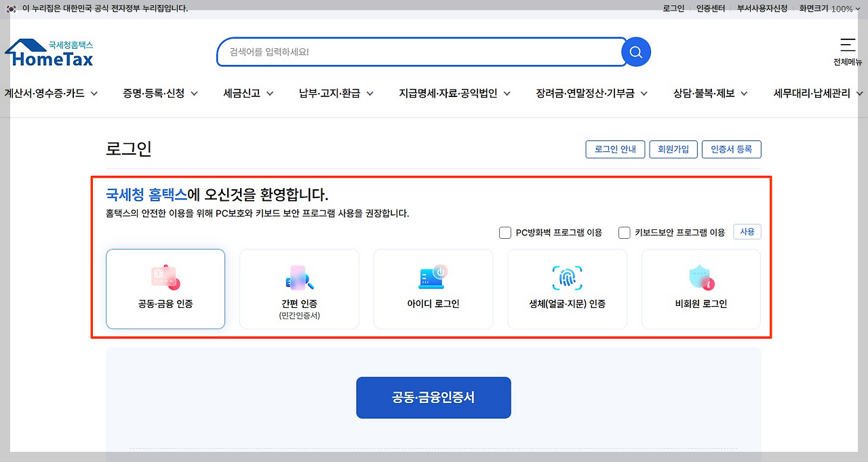Expand 세무대리·납세관리 menu chevron
The height and width of the screenshot is (462, 868).
[860, 94]
